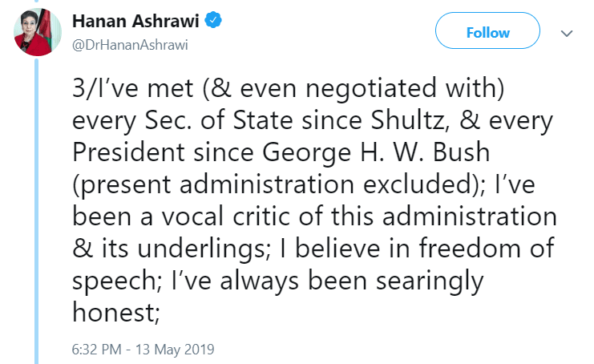Screen dimensions: 594x364
Task: Click 'George H. W. Bush' in tweet text
Action: tap(376, 152)
